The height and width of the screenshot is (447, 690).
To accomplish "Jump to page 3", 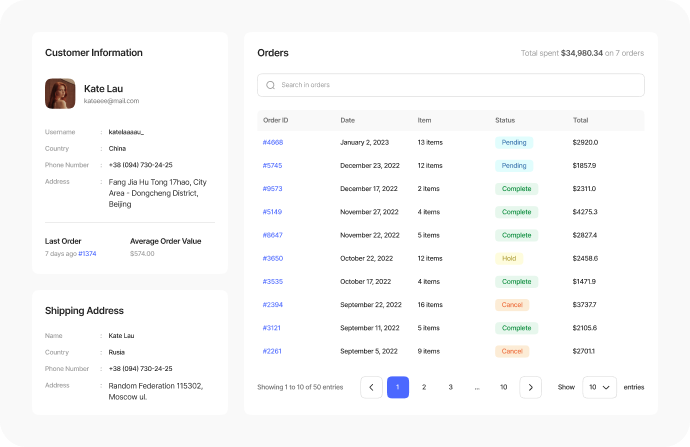I will coord(451,387).
